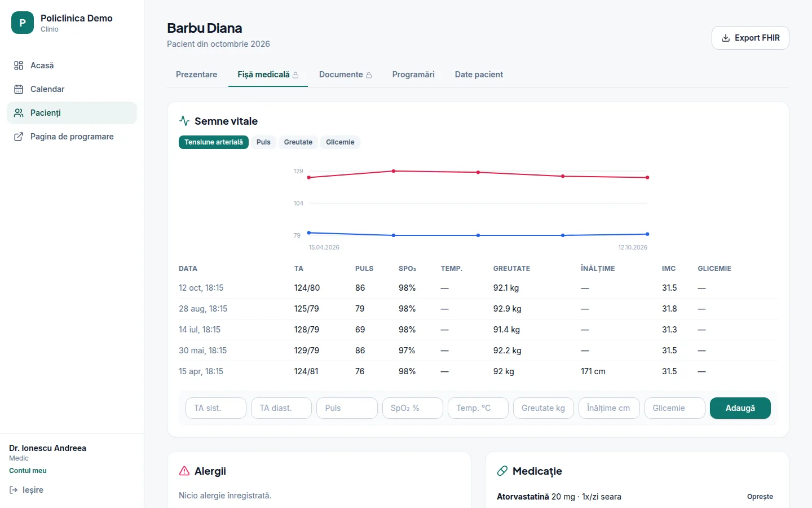This screenshot has height=508, width=812.
Task: Click the Acasă dashboard grid icon
Action: pos(19,65)
